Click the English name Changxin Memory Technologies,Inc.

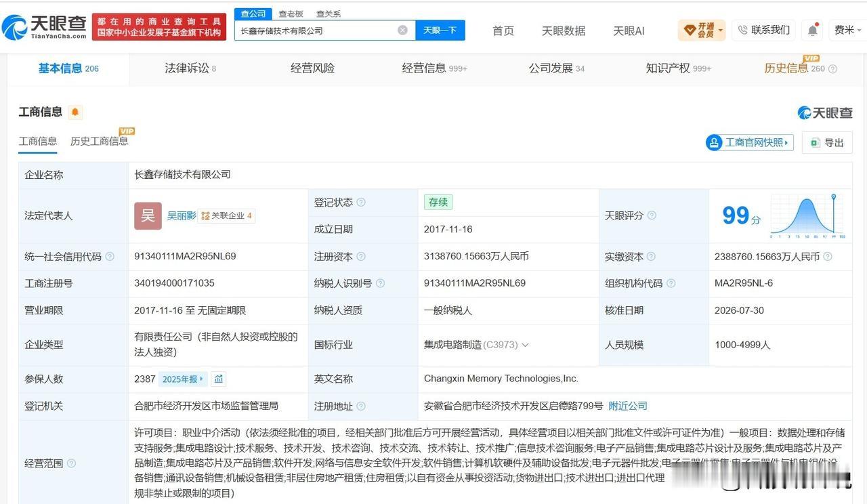click(x=501, y=379)
